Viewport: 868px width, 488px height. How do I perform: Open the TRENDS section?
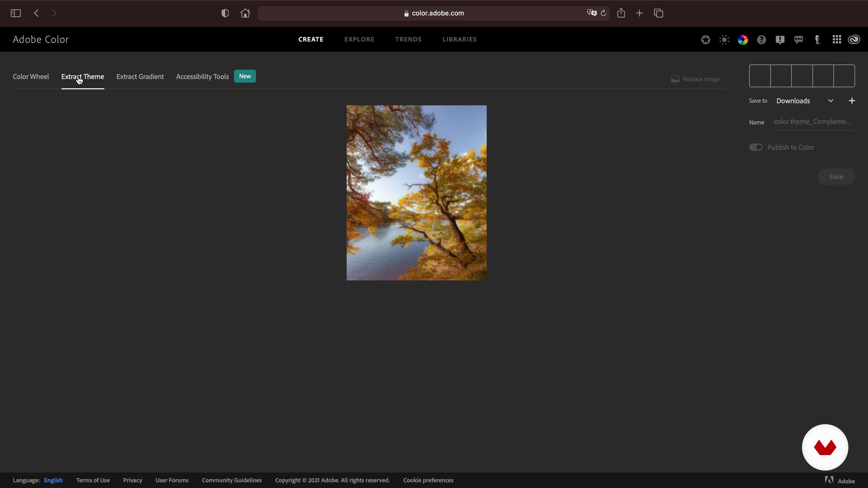[x=408, y=39]
